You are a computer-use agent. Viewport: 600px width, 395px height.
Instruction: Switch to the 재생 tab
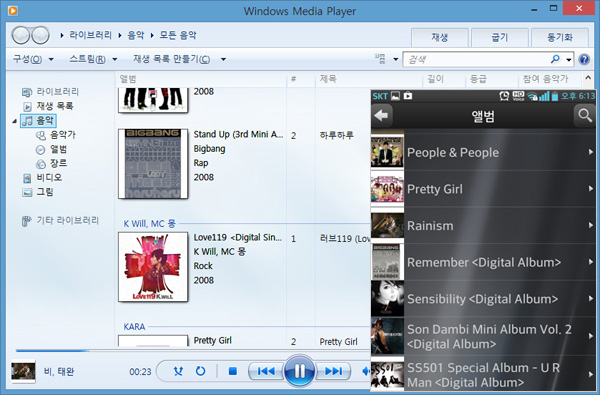(x=439, y=37)
